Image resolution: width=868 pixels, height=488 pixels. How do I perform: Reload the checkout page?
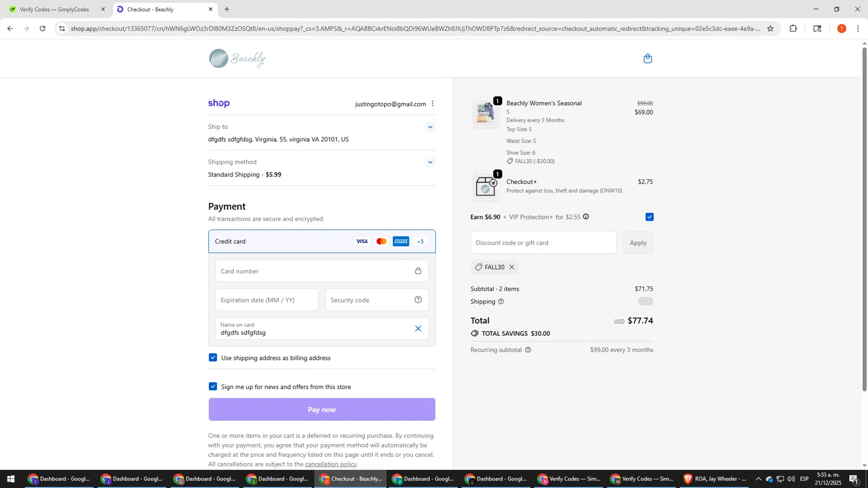(x=43, y=28)
